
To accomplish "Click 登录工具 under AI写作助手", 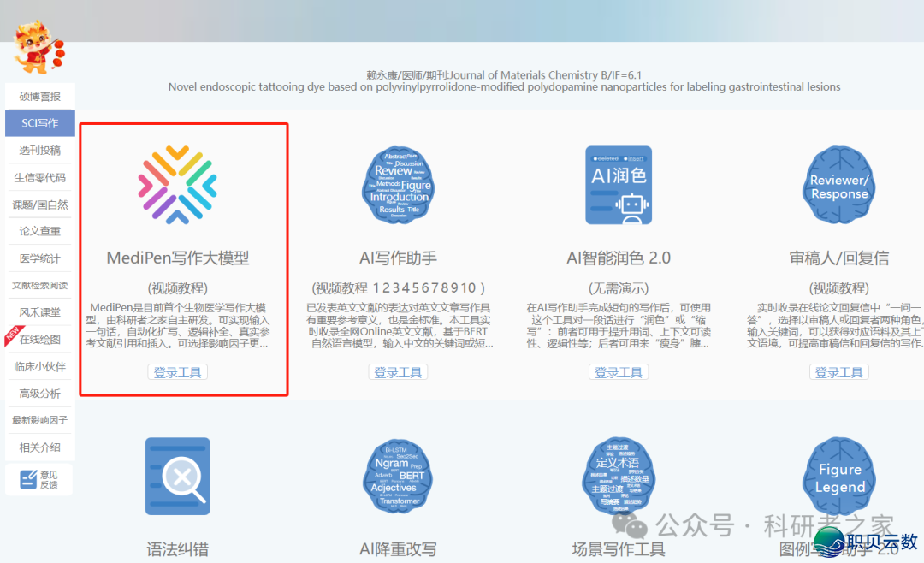I will pyautogui.click(x=399, y=372).
